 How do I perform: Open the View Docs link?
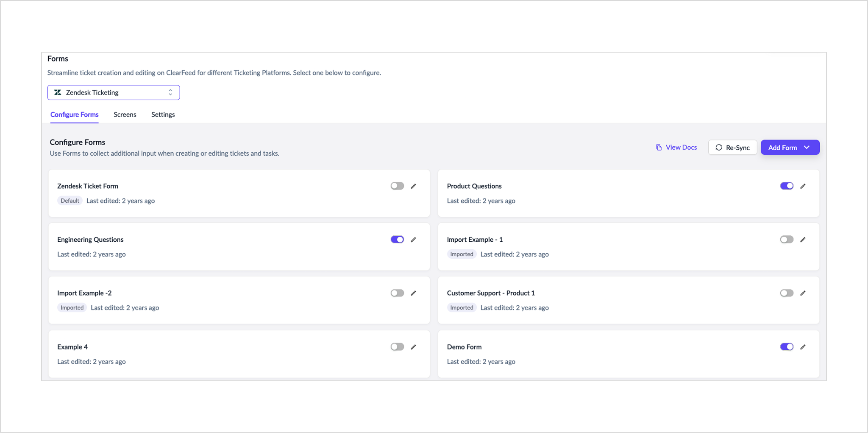point(676,148)
